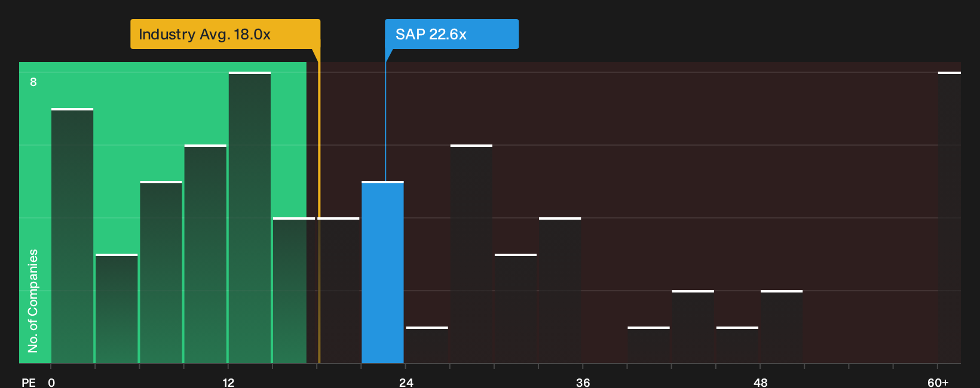Click the 'No. of Companies' axis title
This screenshot has height=388, width=980.
[33, 301]
